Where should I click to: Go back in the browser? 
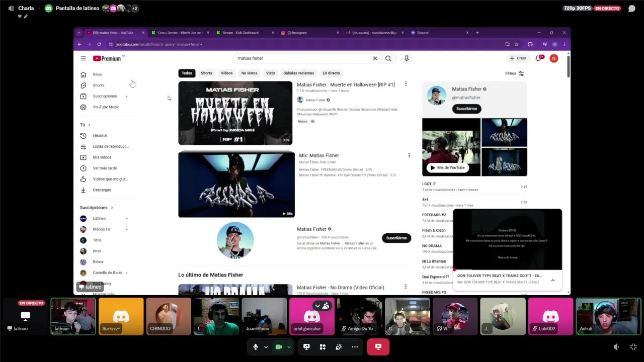[79, 44]
